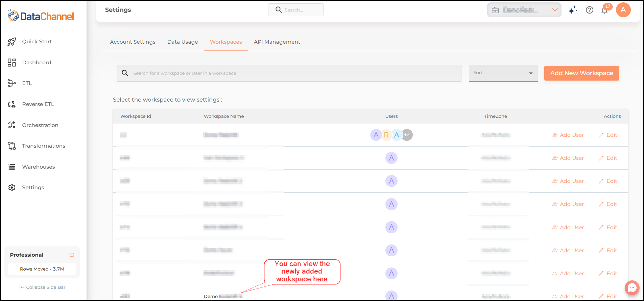Open Warehouses sidebar icon
The height and width of the screenshot is (301, 644).
coord(12,167)
